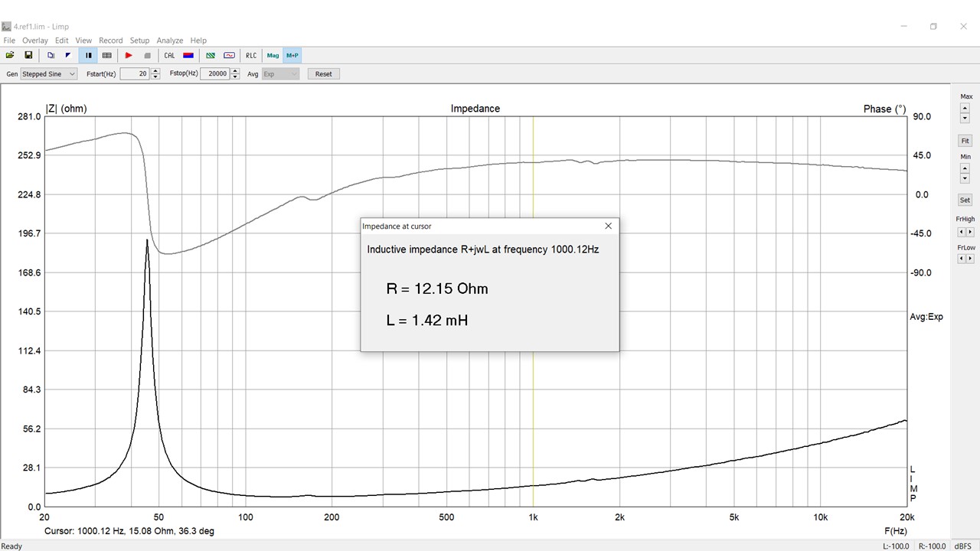Increase Fstart value with up arrow
The width and height of the screenshot is (980, 551).
156,71
